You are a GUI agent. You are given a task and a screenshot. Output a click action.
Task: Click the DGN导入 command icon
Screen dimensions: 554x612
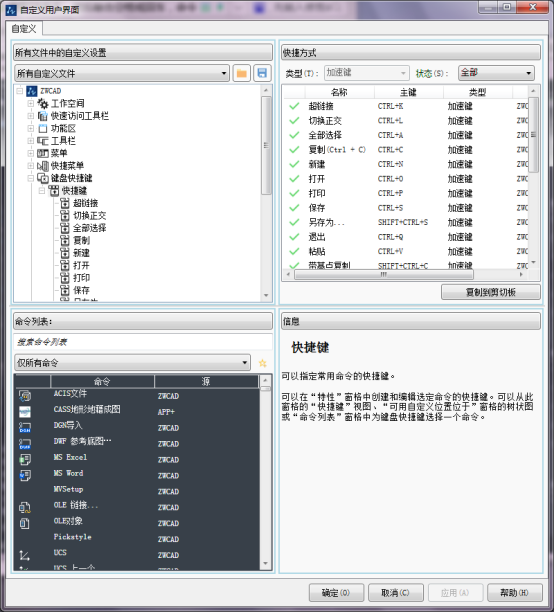tap(25, 428)
